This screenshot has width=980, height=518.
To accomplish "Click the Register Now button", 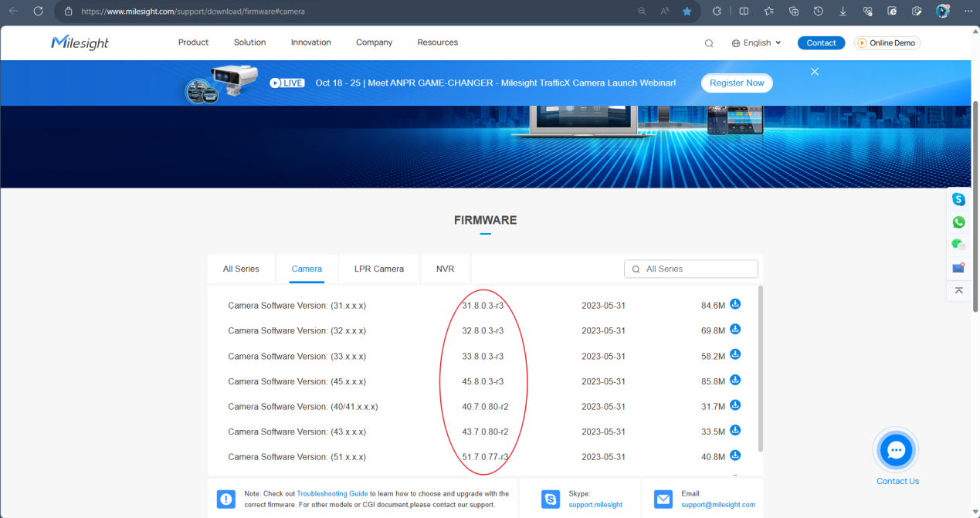I will 737,83.
